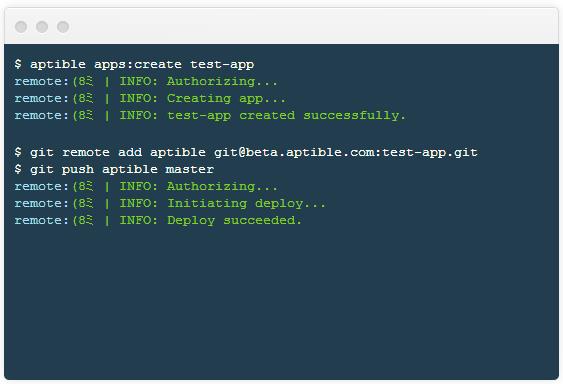
Task: Click the empty terminal area below output
Action: pos(282,304)
